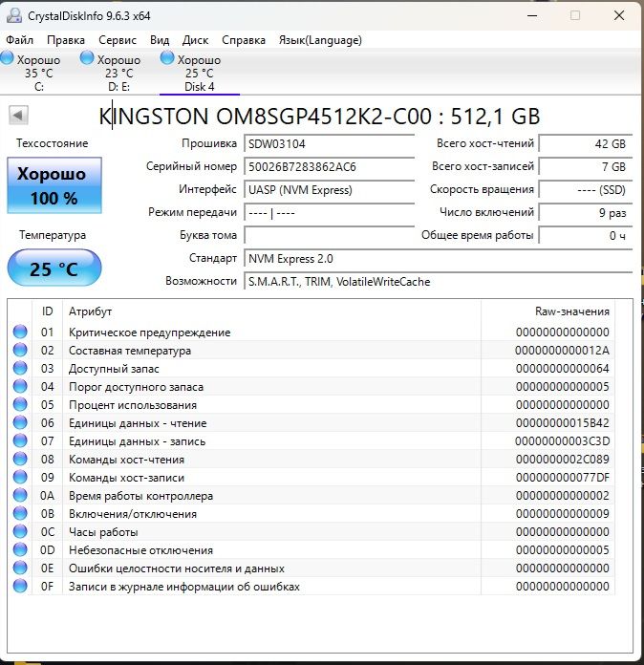644x665 pixels.
Task: Open the Сервис menu
Action: [118, 40]
